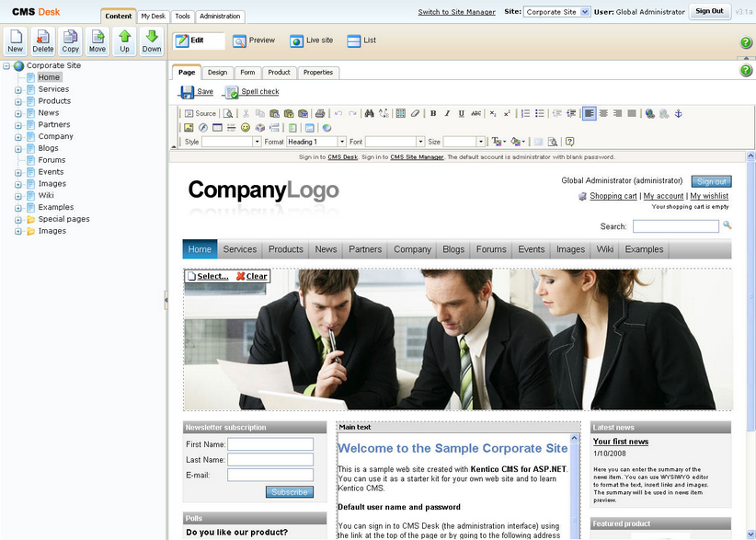756x540 pixels.
Task: Click the Delete document icon
Action: (43, 41)
